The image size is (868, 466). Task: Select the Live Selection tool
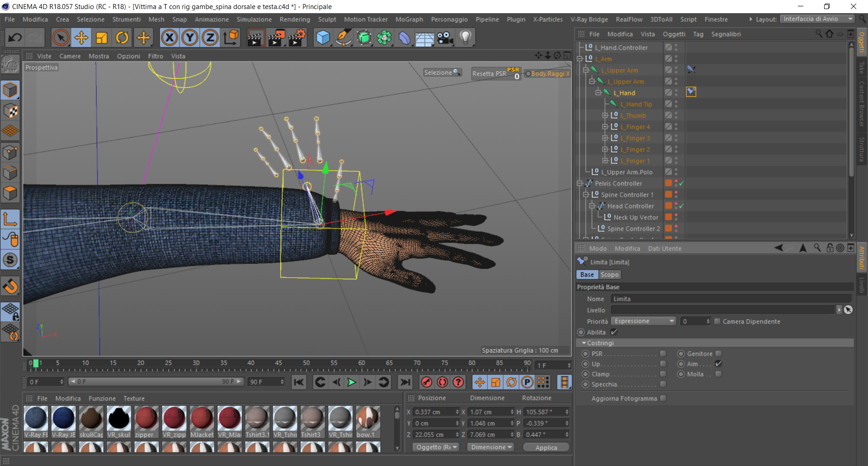click(61, 38)
